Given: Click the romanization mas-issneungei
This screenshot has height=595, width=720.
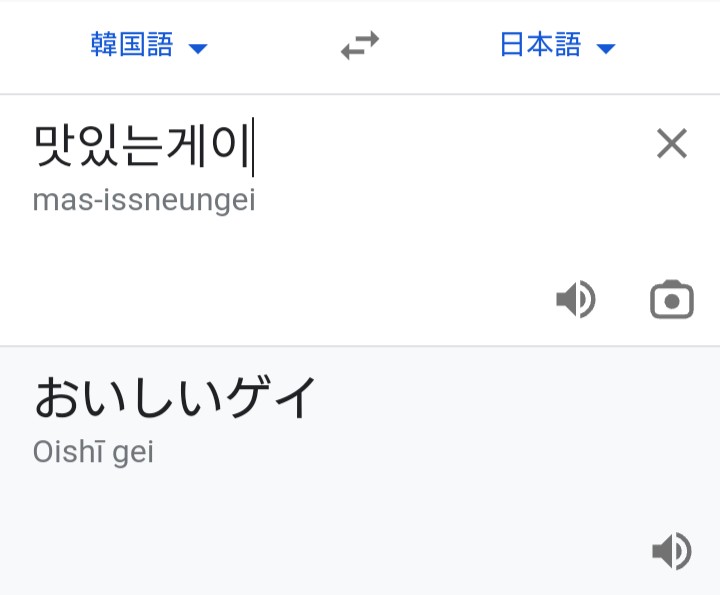Looking at the screenshot, I should click(x=144, y=201).
